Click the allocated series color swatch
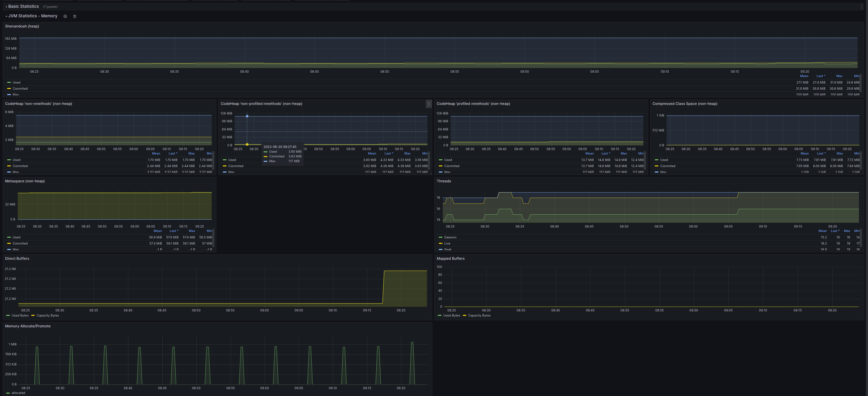The image size is (868, 396). 8,393
